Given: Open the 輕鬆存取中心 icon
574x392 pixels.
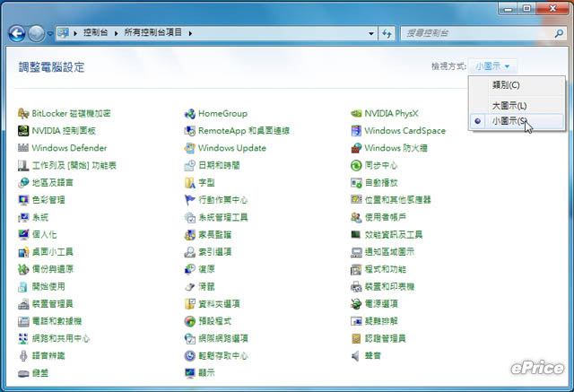Looking at the screenshot, I should tap(189, 356).
